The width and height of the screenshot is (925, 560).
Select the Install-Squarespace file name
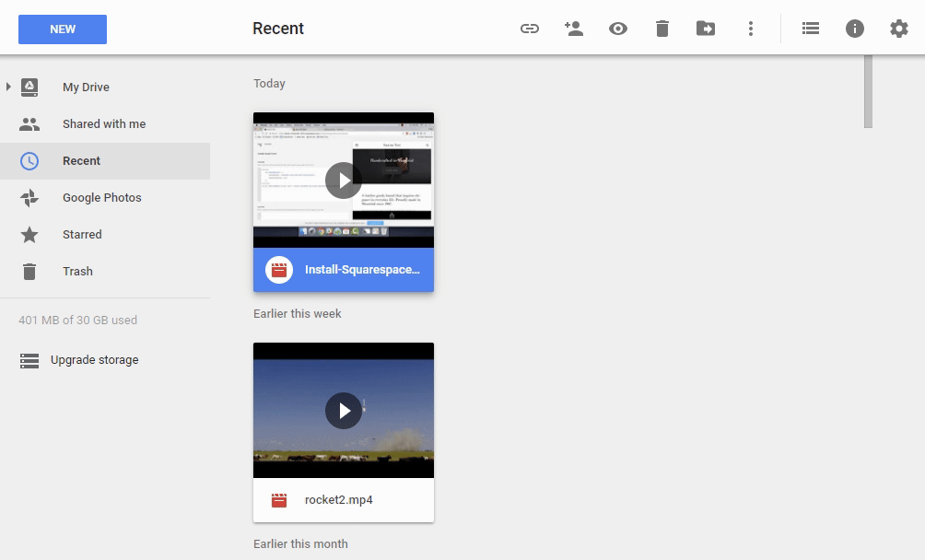(x=362, y=270)
